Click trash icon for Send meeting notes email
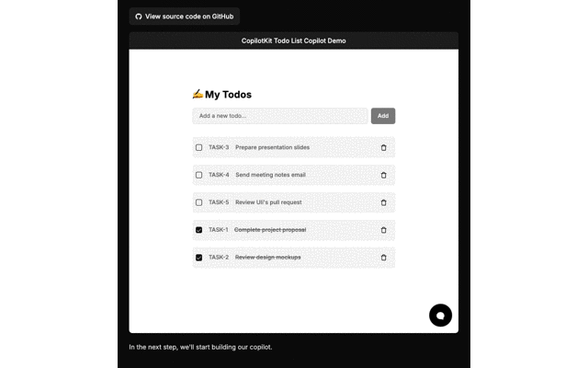 click(x=383, y=175)
